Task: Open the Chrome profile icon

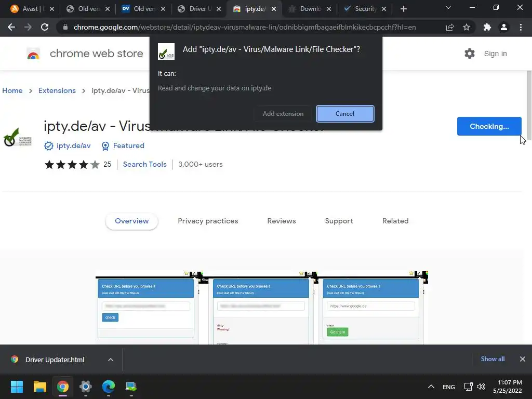Action: [x=504, y=27]
